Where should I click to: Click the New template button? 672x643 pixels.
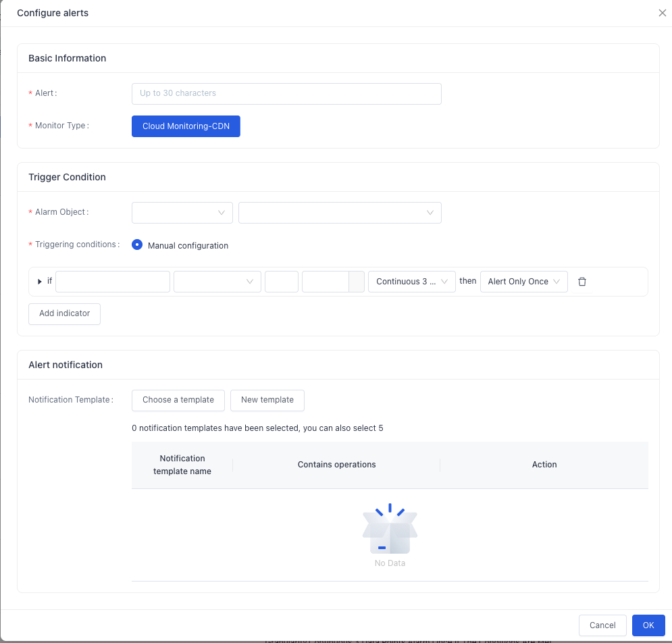[267, 401]
